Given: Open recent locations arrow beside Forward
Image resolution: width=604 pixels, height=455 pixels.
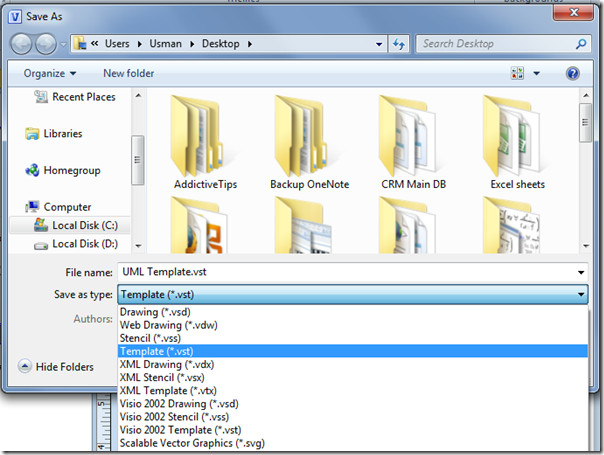Looking at the screenshot, I should click(x=63, y=44).
